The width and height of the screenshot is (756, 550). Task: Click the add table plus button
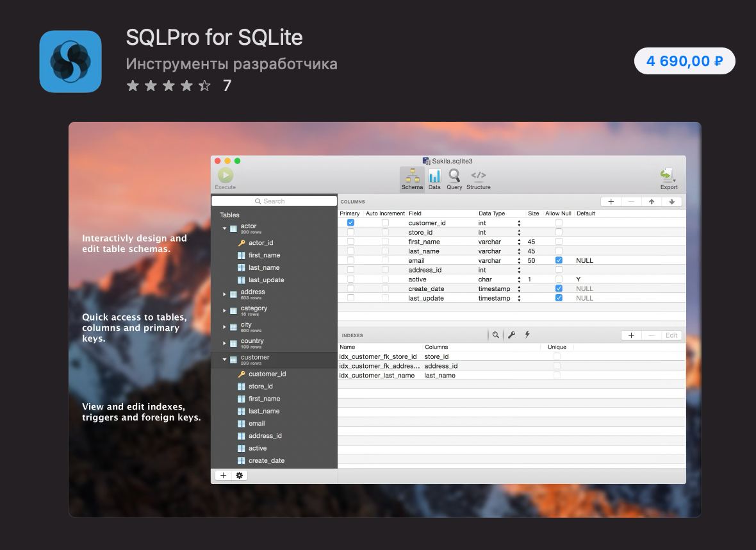pos(223,475)
